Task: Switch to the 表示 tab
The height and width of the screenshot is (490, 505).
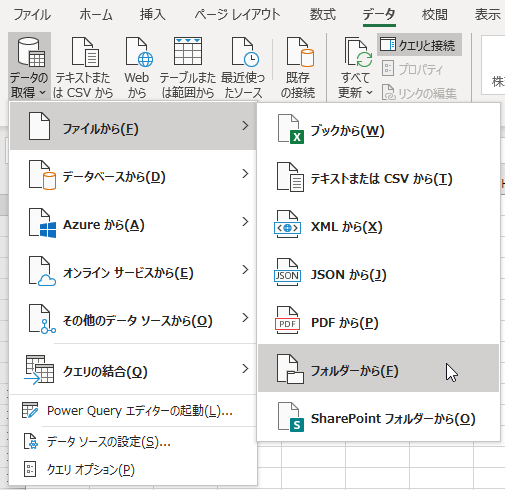Action: tap(488, 15)
